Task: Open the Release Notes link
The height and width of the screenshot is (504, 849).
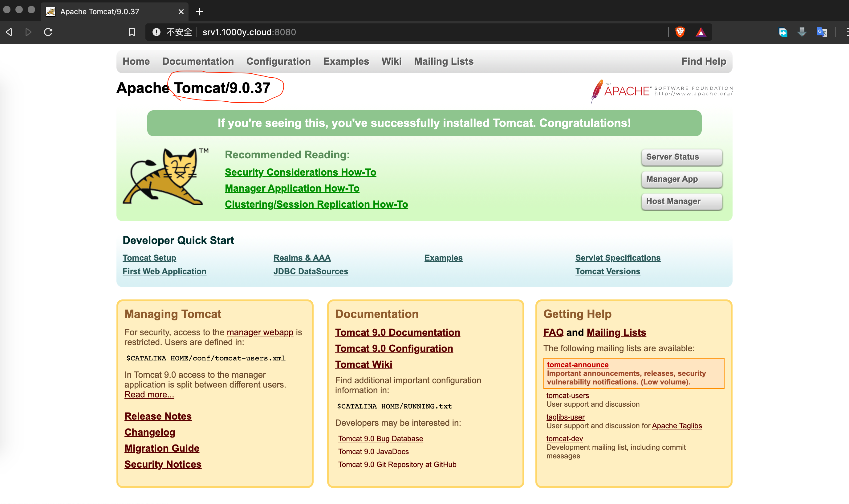Action: tap(158, 416)
